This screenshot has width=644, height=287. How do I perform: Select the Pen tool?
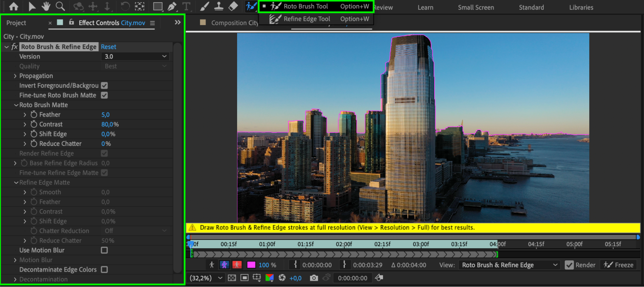pyautogui.click(x=172, y=6)
